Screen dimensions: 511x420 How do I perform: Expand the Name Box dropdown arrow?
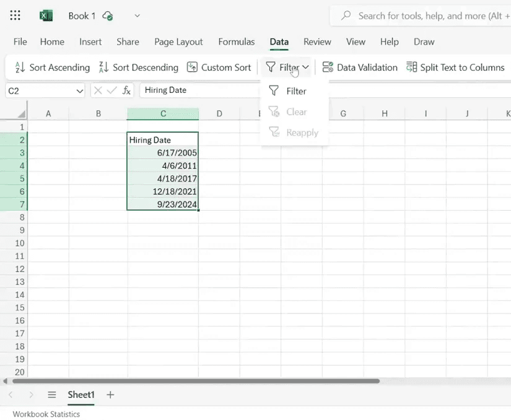coord(79,91)
